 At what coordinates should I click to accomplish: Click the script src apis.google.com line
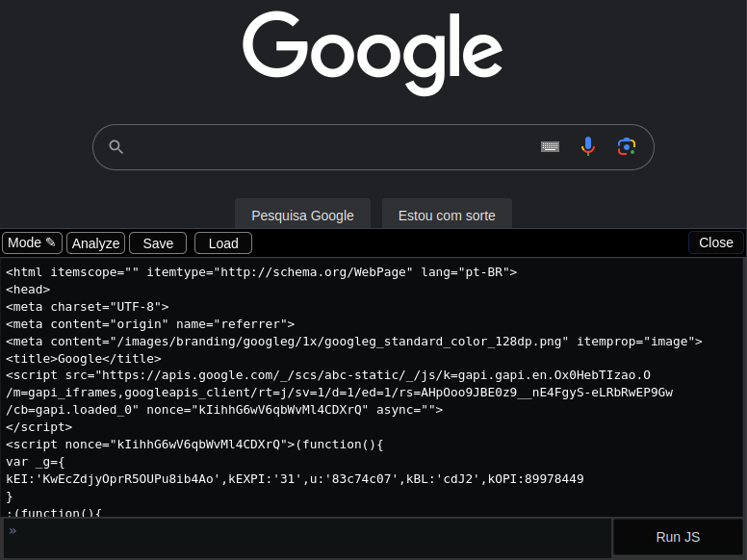tap(328, 375)
